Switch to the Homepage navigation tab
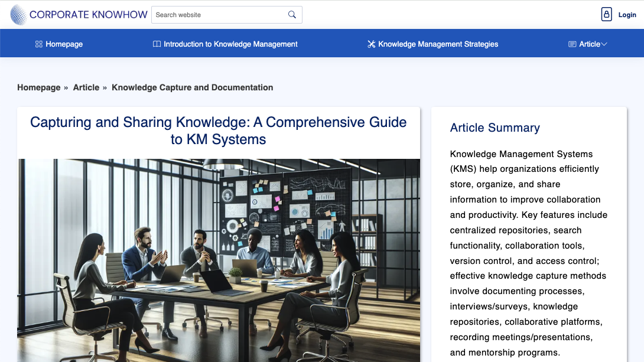This screenshot has height=362, width=644. tap(63, 44)
